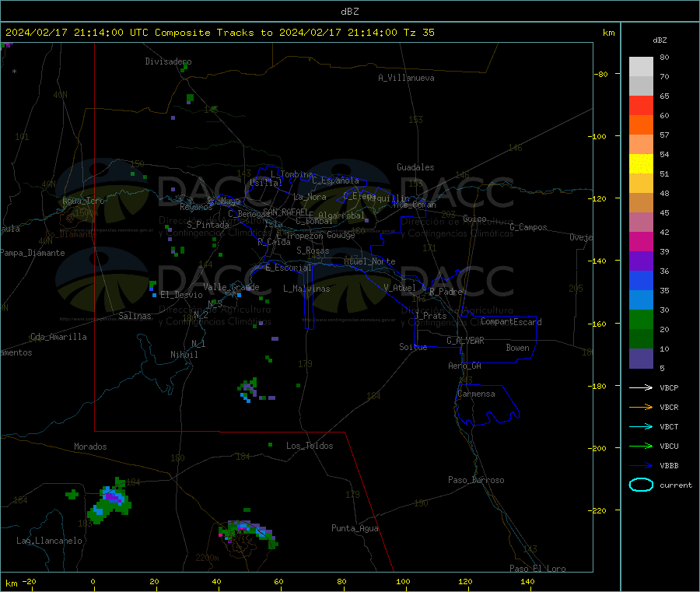The width and height of the screenshot is (700, 592).
Task: Click the S_Rosas map label
Action: tap(313, 250)
